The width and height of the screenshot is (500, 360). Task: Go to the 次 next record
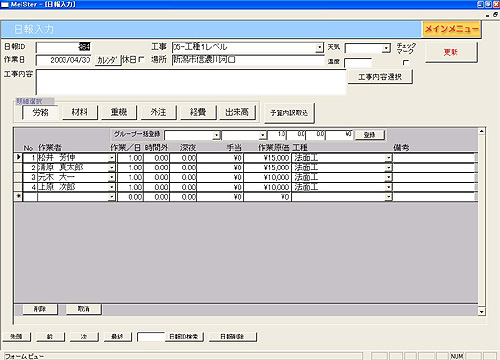click(84, 337)
